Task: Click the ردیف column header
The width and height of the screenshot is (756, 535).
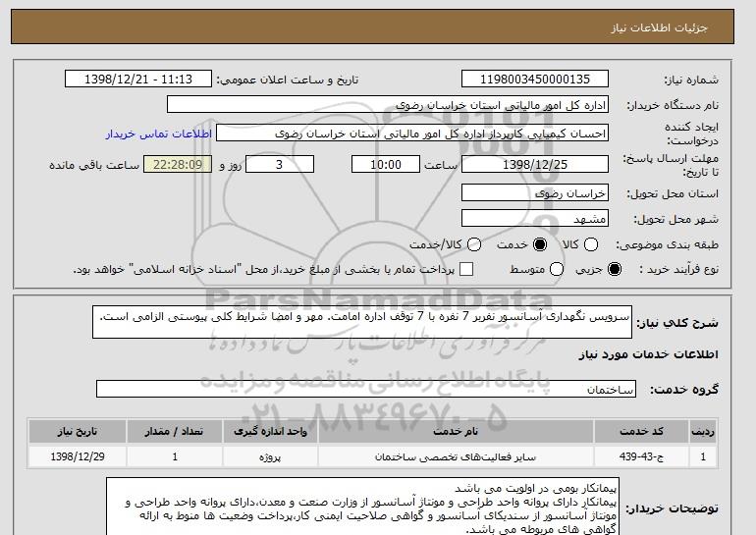Action: click(703, 431)
